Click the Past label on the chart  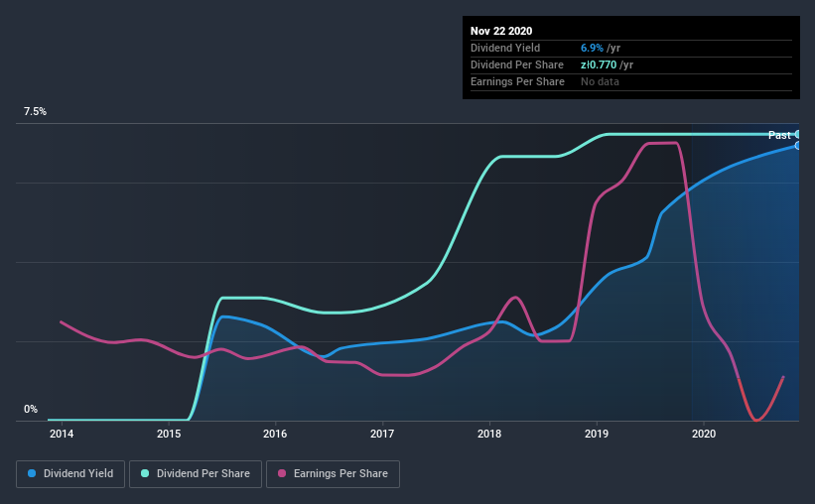pyautogui.click(x=779, y=135)
